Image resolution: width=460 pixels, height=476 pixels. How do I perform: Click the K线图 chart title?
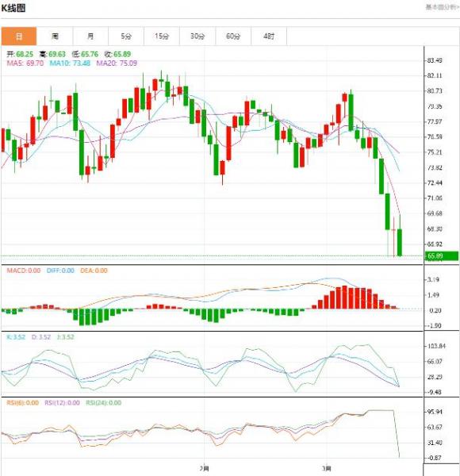point(13,8)
